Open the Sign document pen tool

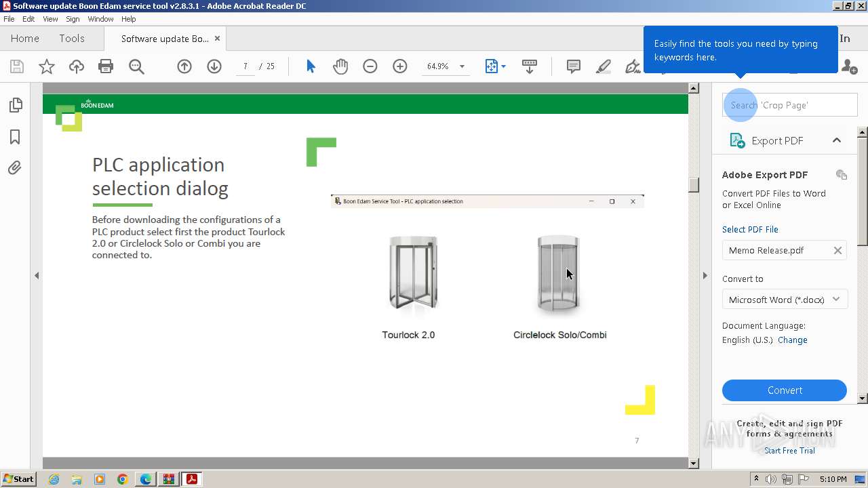click(633, 66)
